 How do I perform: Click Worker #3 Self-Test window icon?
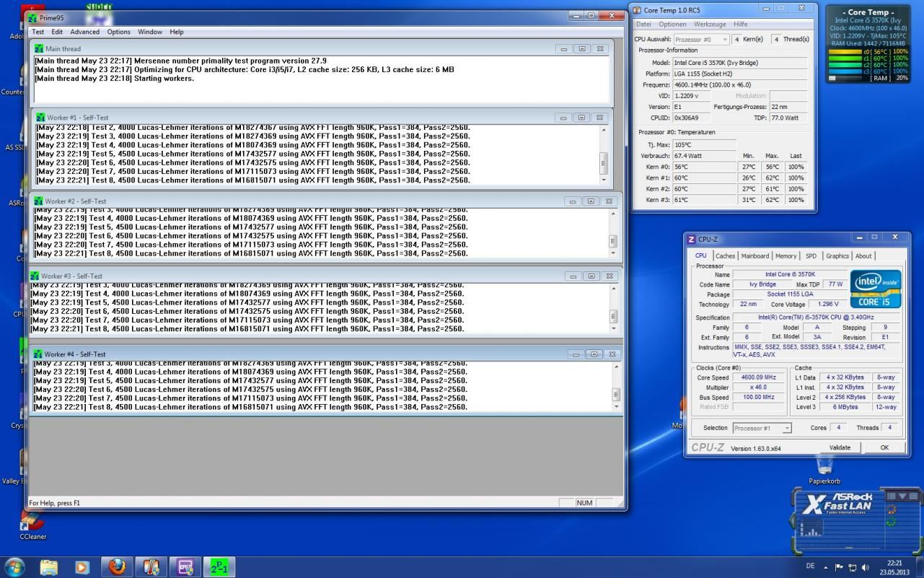pos(35,276)
